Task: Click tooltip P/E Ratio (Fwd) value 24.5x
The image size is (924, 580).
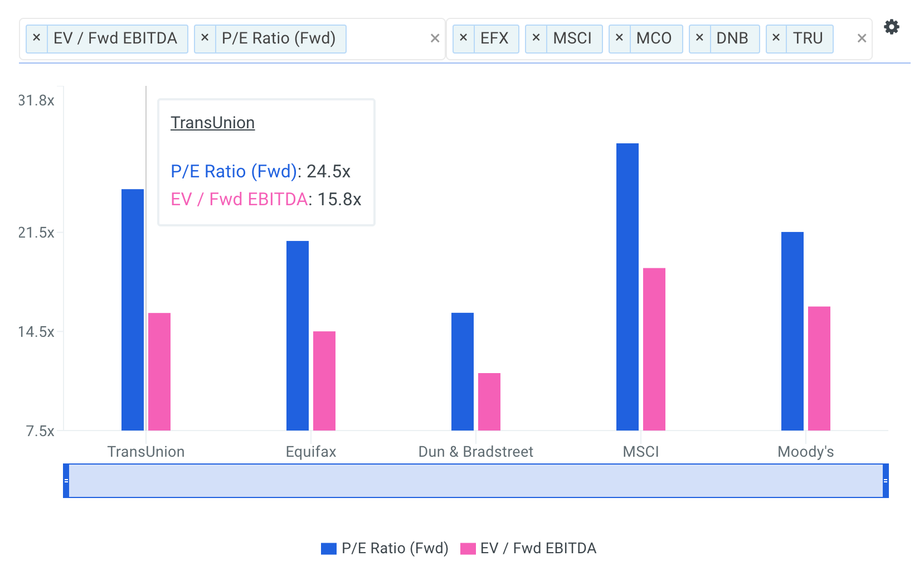Action: (328, 171)
